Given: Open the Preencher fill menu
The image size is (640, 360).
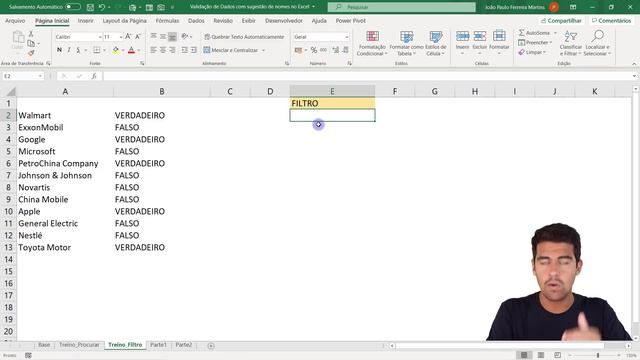Looking at the screenshot, I should 535,42.
